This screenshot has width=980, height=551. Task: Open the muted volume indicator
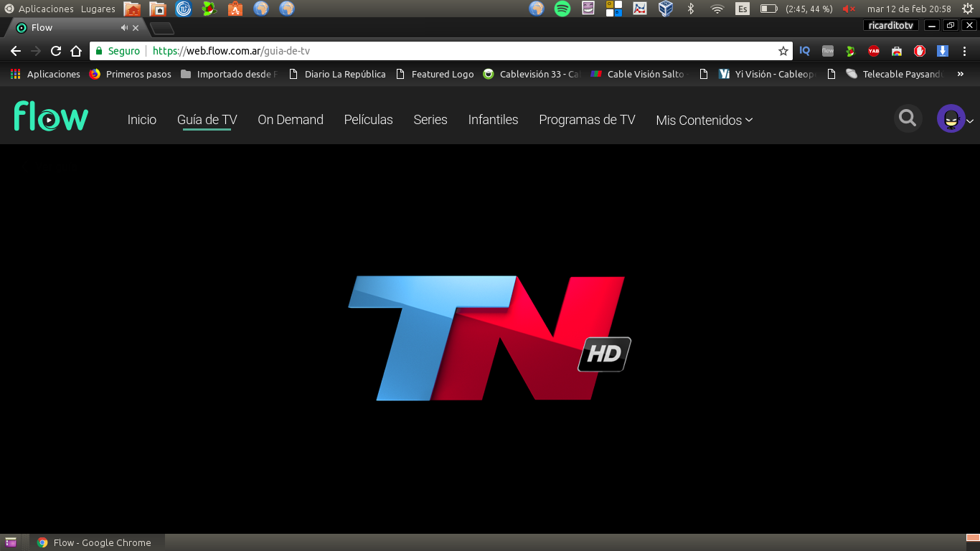pyautogui.click(x=849, y=9)
